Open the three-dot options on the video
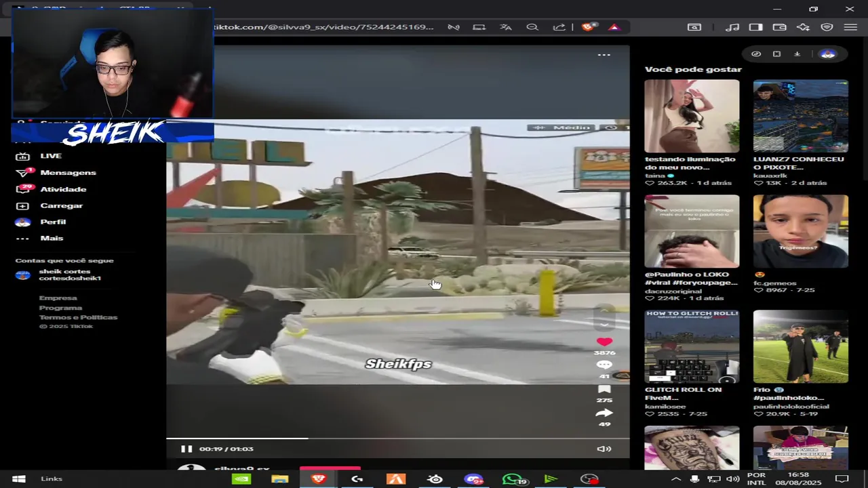Viewport: 868px width, 488px height. (x=604, y=55)
